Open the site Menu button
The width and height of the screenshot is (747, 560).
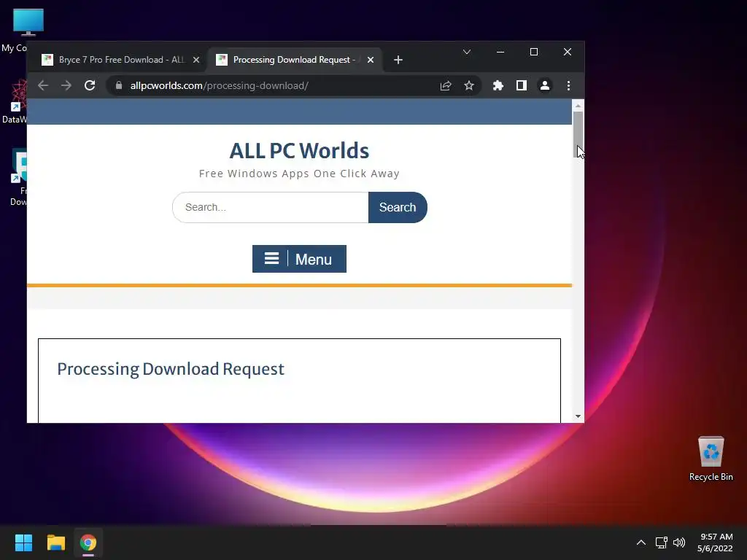pyautogui.click(x=299, y=259)
